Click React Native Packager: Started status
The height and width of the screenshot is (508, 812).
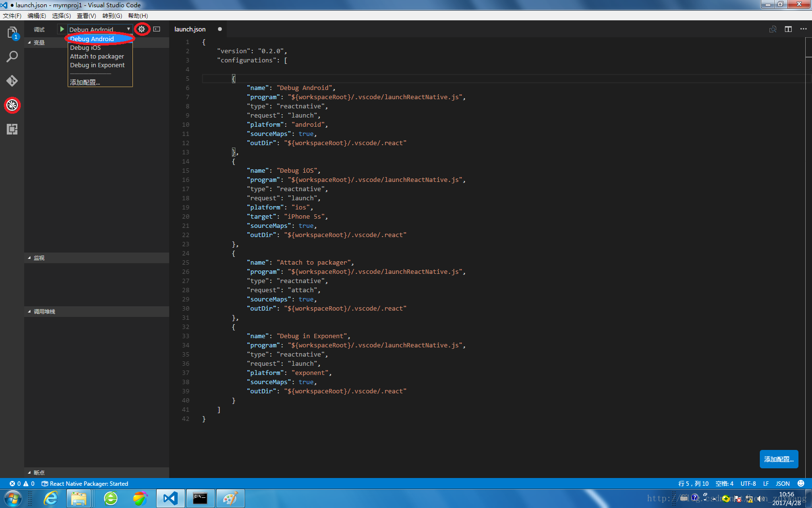[x=85, y=483]
